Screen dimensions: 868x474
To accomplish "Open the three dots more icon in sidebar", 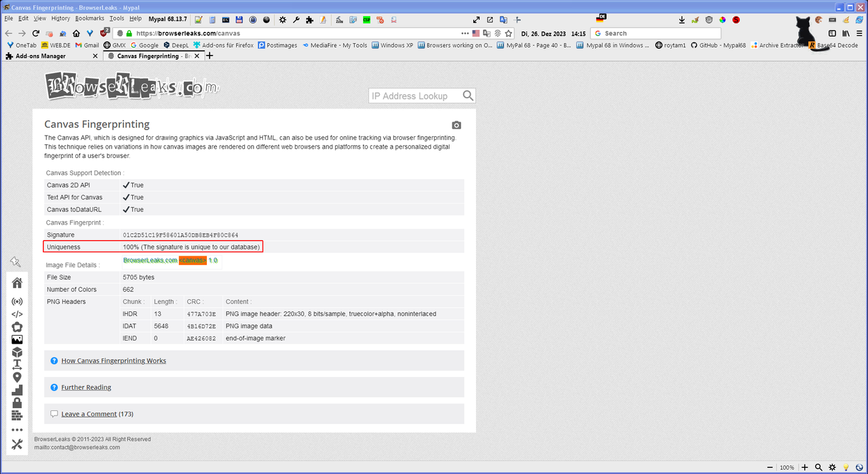I will click(x=17, y=430).
